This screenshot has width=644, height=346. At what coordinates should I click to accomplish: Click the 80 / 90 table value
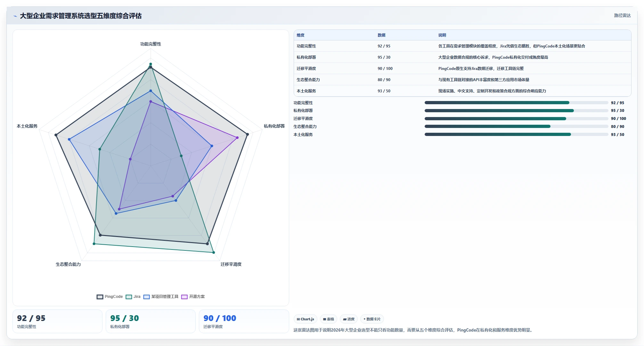(384, 80)
